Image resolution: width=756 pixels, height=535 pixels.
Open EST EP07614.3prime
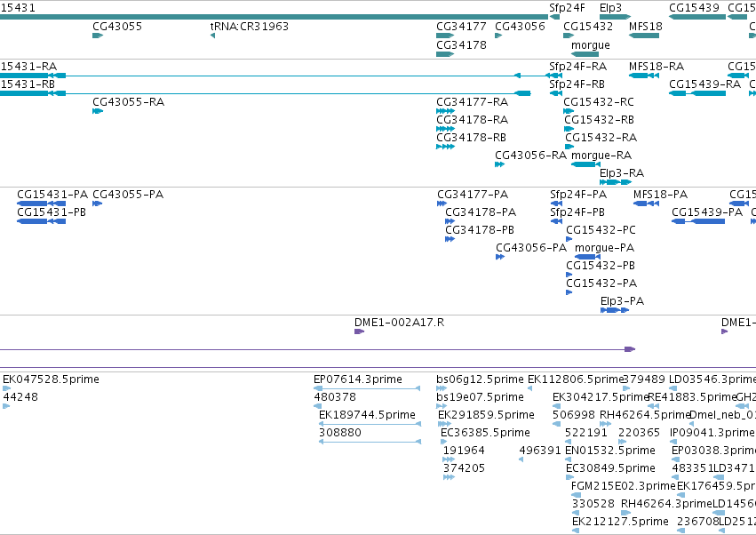[358, 379]
